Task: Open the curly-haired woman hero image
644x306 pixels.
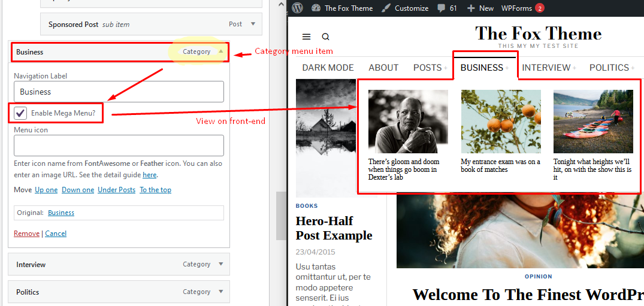Action: tap(520, 232)
